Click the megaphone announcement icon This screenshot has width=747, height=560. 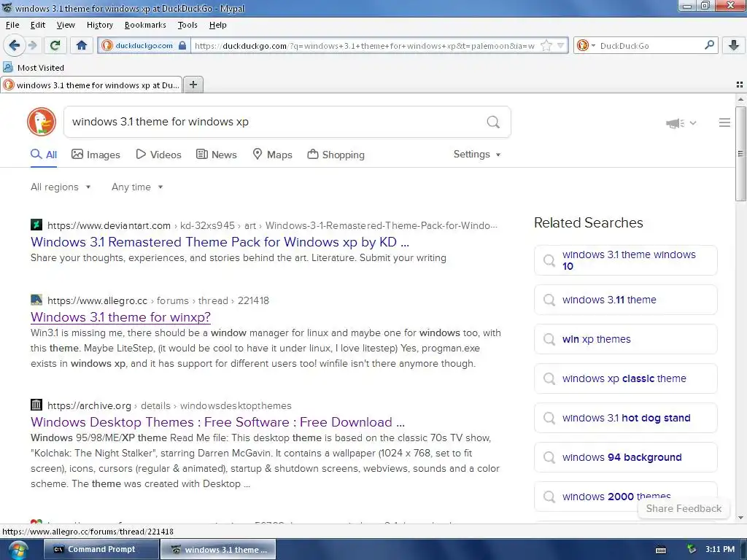675,123
